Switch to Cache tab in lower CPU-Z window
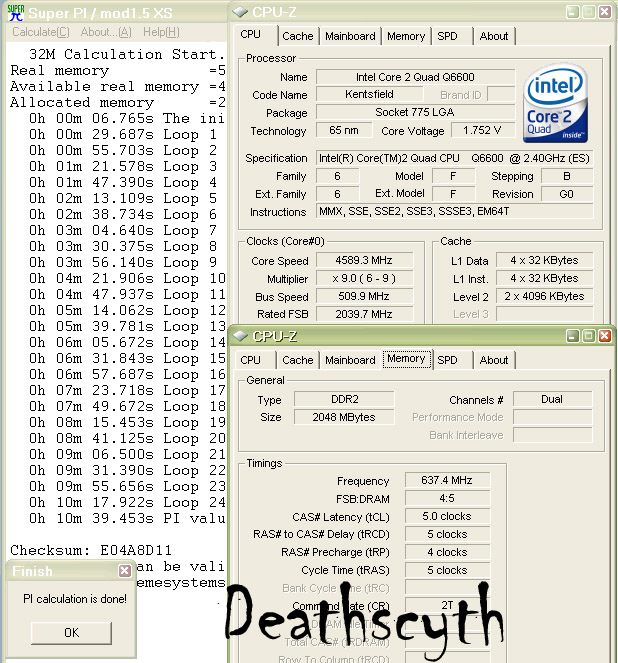The width and height of the screenshot is (618, 663). click(x=298, y=360)
